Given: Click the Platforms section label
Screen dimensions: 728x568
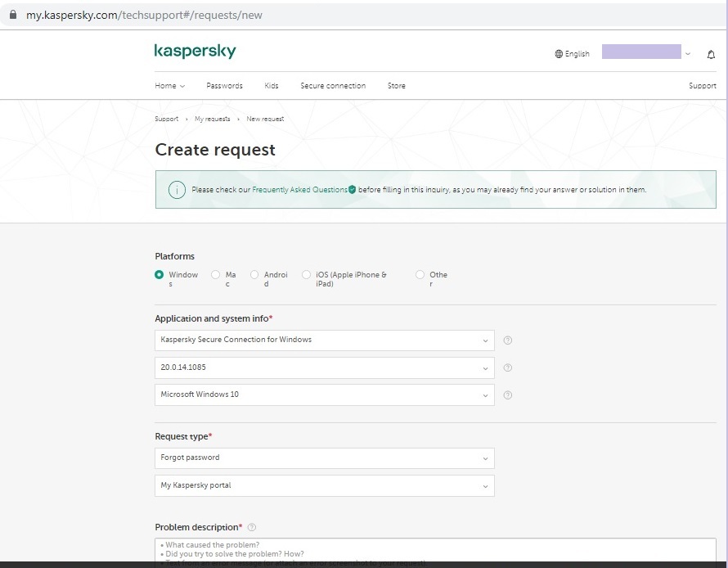Looking at the screenshot, I should pos(174,256).
